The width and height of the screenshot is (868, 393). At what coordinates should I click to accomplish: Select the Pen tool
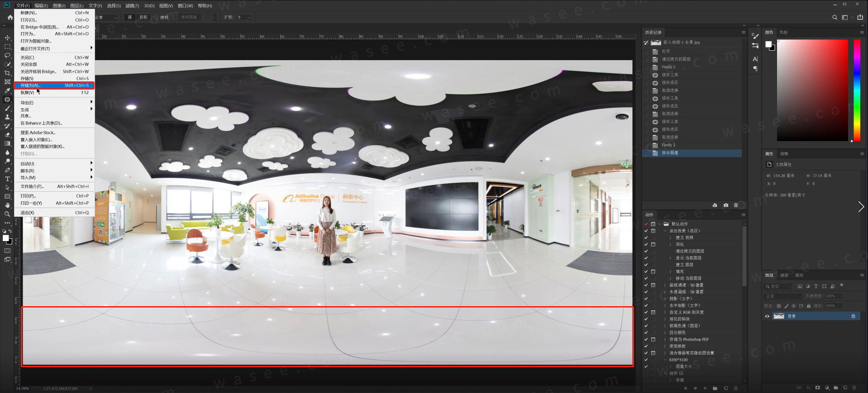tap(7, 170)
